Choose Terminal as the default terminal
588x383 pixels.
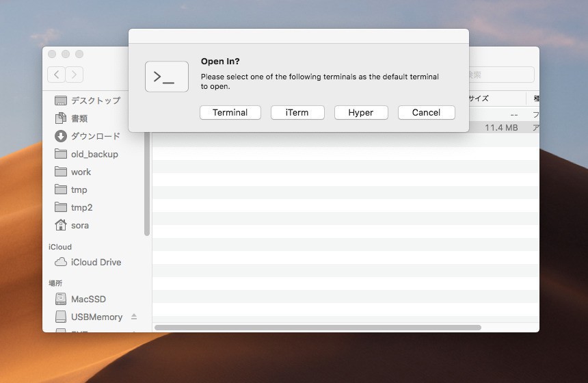coord(230,113)
